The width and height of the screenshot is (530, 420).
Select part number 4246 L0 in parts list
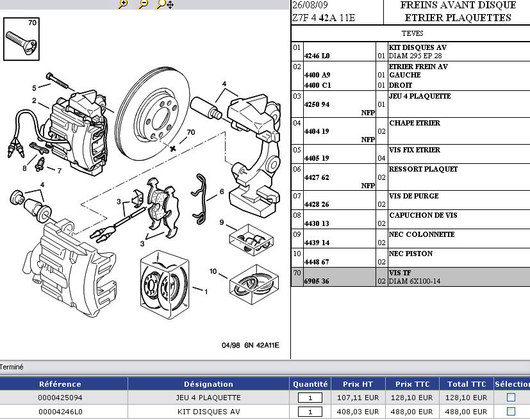[x=317, y=56]
